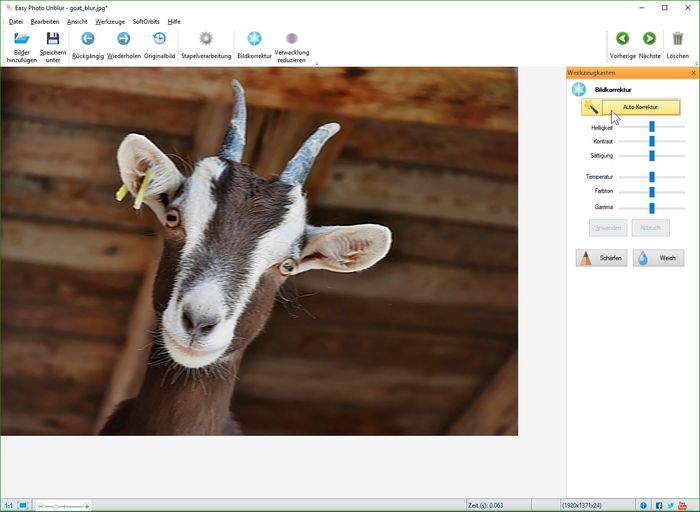Click the Schärfen button
Screen dimensions: 700x512
(601, 258)
